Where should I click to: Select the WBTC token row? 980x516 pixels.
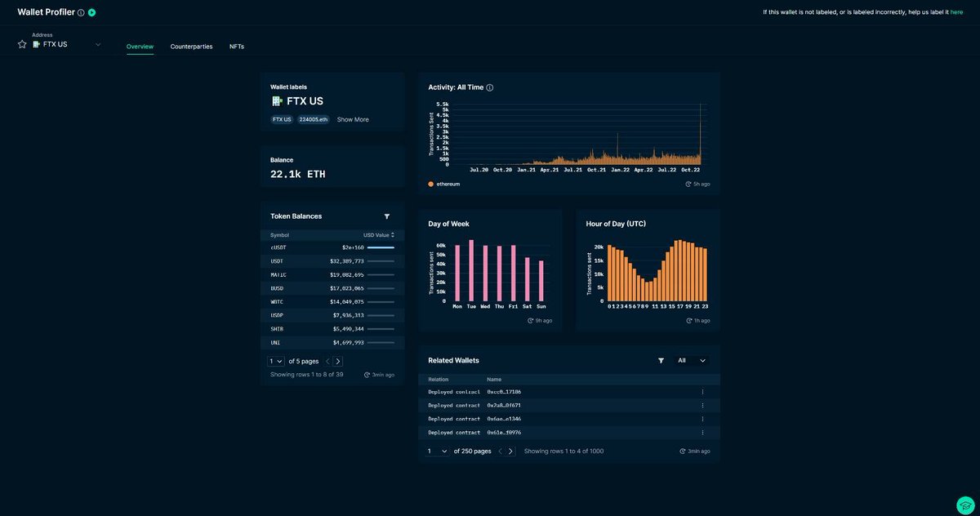coord(332,302)
